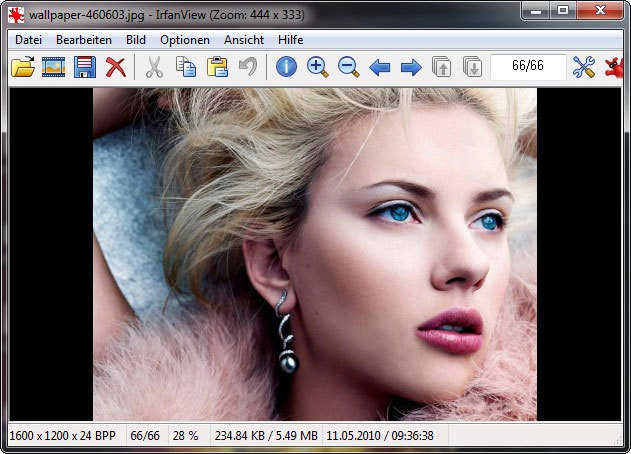Click the Paste clipboard icon

point(216,68)
